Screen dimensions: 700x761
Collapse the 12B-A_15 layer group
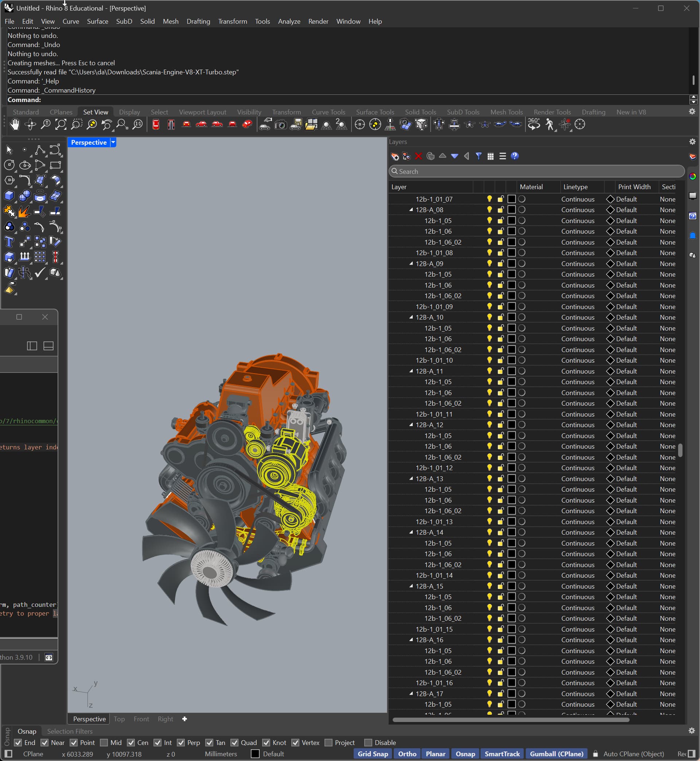411,586
